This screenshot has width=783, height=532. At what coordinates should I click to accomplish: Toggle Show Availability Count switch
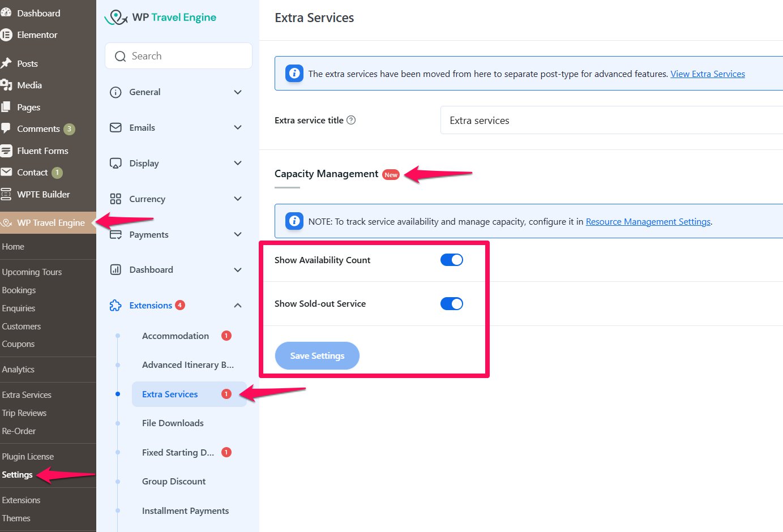[x=452, y=260]
